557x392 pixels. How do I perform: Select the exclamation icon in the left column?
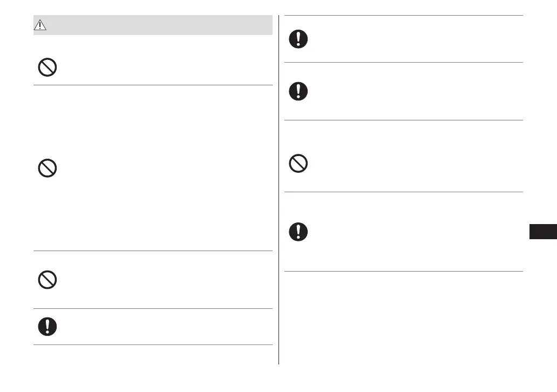47,327
